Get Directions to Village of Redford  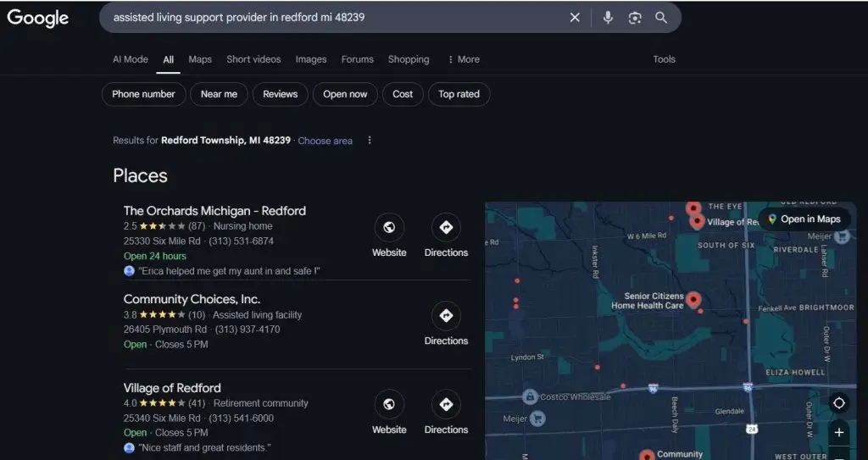point(446,413)
